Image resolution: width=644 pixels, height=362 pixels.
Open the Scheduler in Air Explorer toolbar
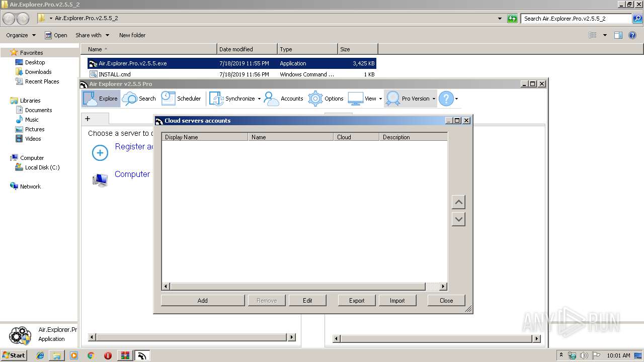(x=182, y=99)
